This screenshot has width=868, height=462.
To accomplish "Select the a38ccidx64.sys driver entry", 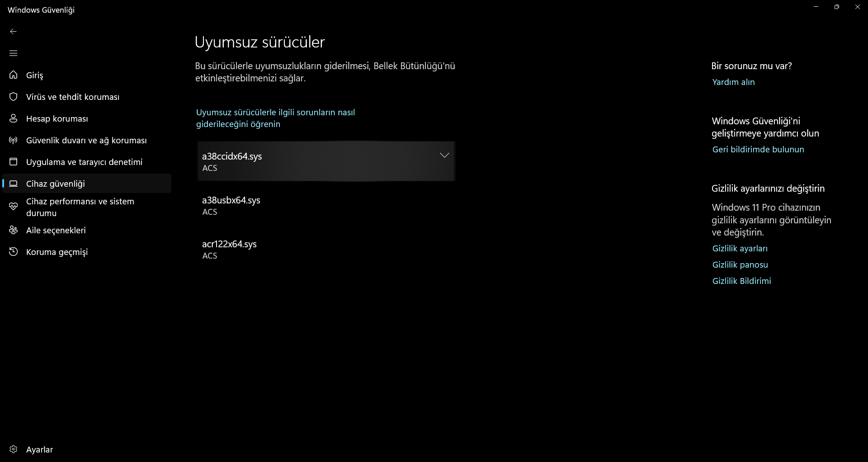I will tap(326, 161).
